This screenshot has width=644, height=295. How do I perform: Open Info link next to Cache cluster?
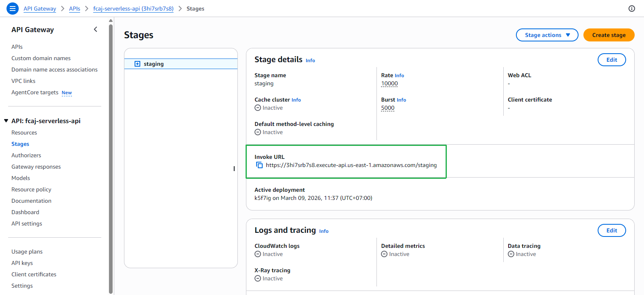pyautogui.click(x=296, y=100)
